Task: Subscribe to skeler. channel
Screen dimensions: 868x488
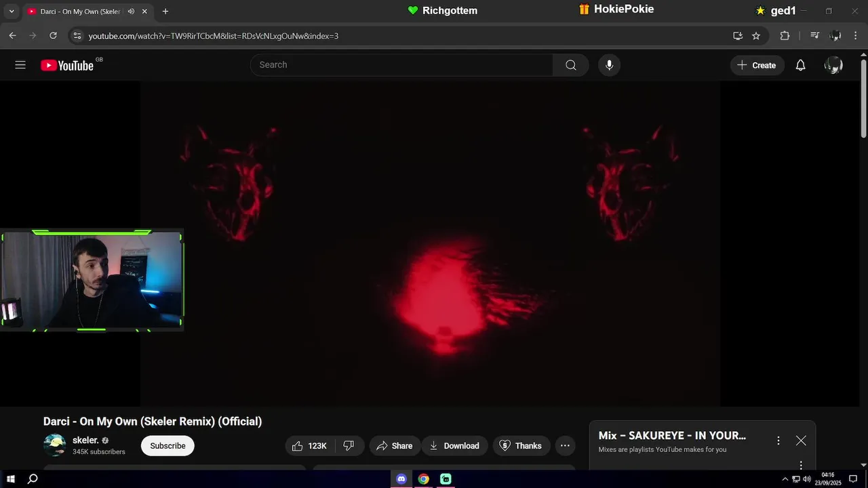Action: (x=167, y=445)
